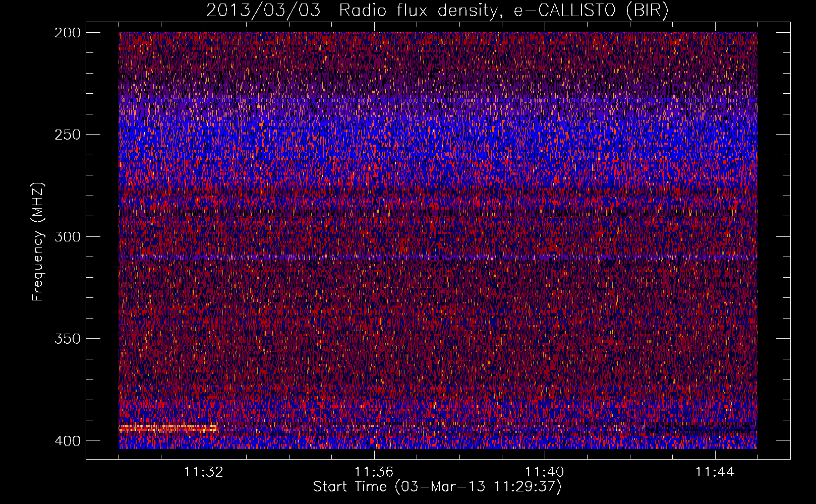Screen dimensions: 816x504
Task: Click the plot title '2013/03/03 Radio flux density'
Action: click(437, 11)
